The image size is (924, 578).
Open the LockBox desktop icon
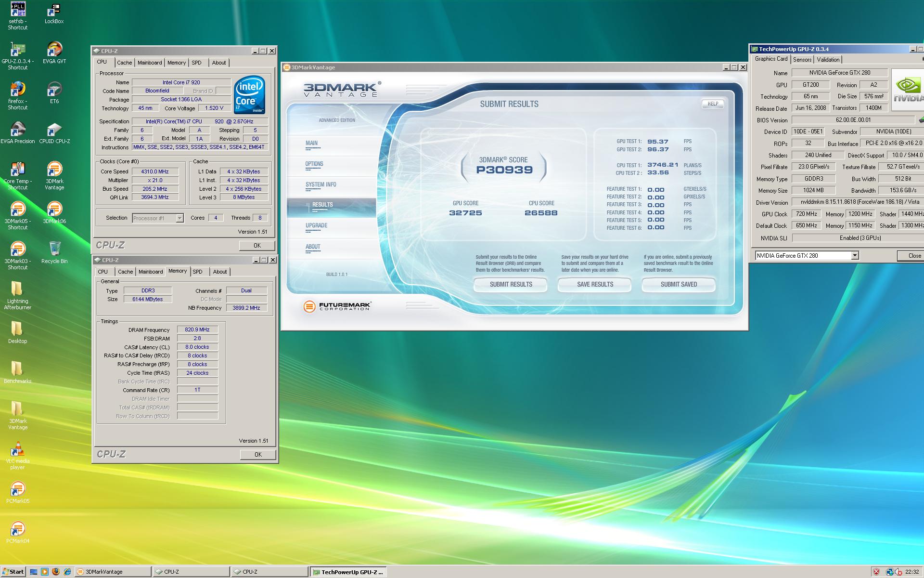coord(54,13)
